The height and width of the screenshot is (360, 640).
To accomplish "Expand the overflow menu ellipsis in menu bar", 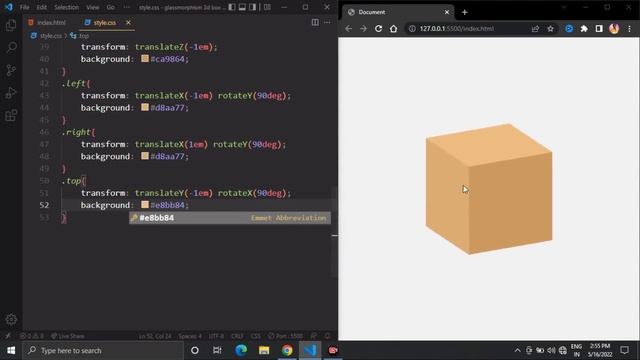I will 127,7.
